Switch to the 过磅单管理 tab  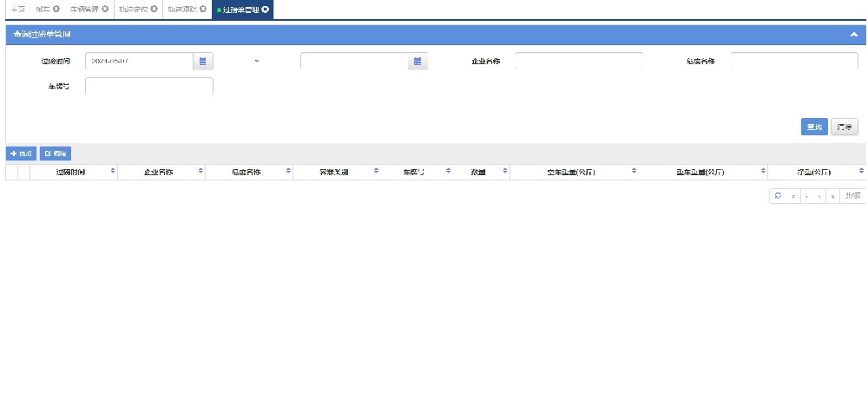[x=240, y=10]
